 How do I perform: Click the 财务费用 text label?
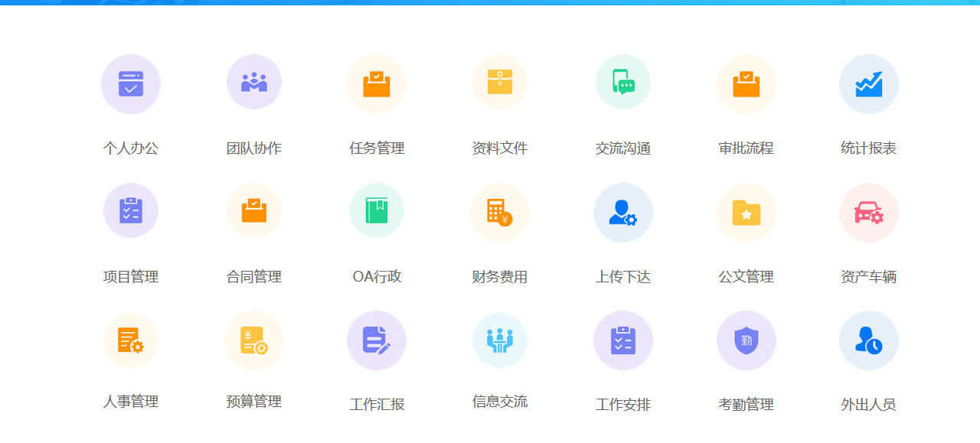(500, 277)
